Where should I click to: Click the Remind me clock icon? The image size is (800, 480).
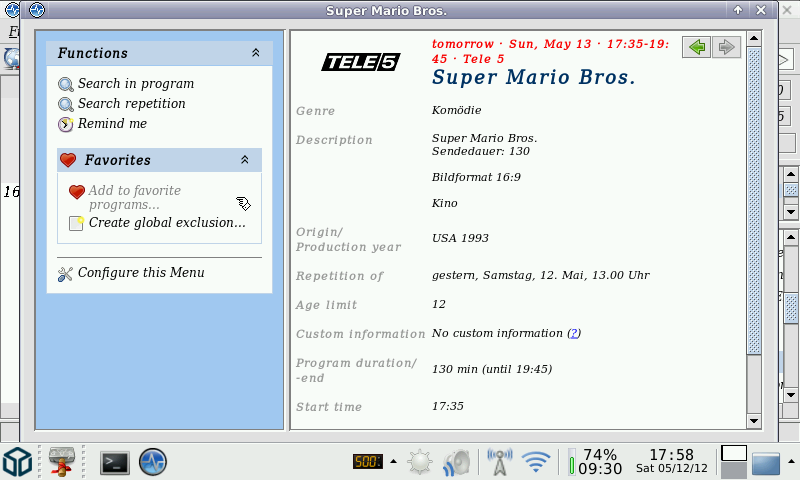click(66, 124)
